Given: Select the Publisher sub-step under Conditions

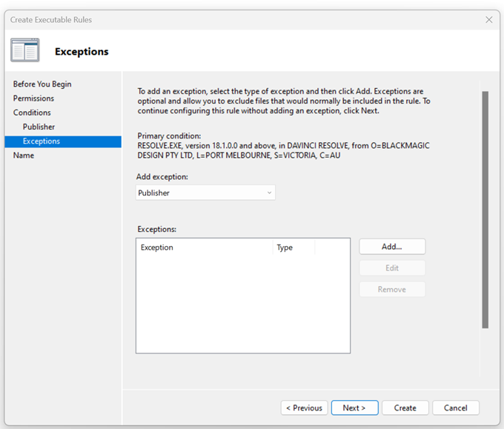Looking at the screenshot, I should (x=39, y=127).
